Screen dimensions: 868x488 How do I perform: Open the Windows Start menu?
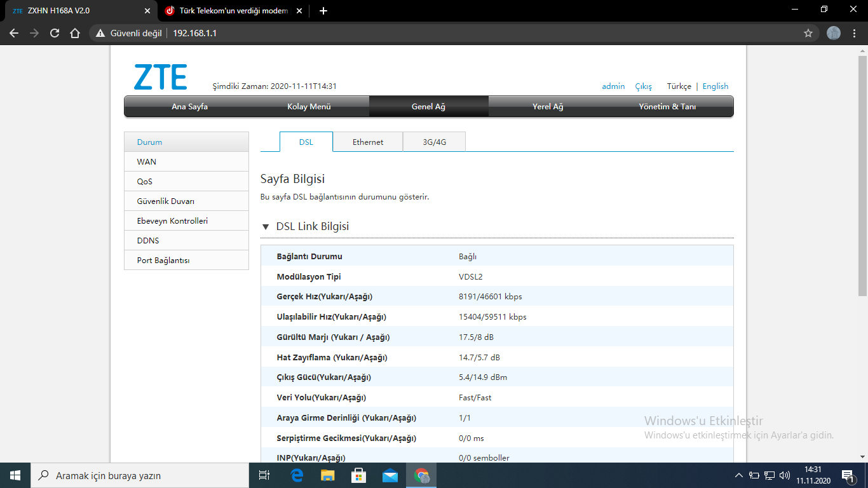click(15, 475)
